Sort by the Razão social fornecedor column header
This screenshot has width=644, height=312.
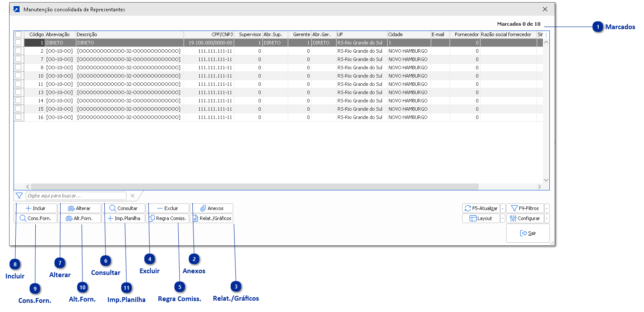point(508,34)
